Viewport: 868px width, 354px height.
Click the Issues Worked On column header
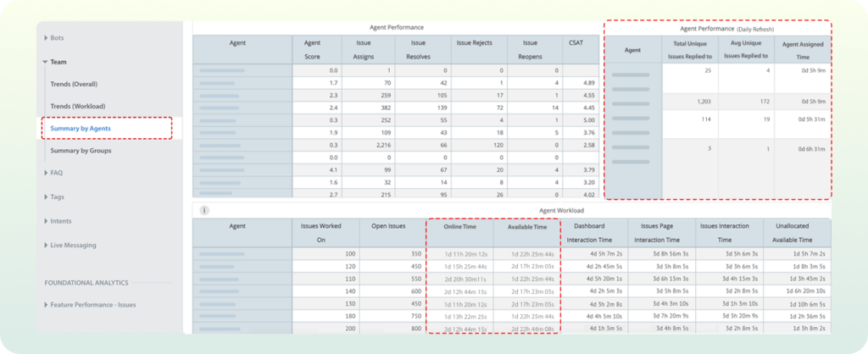tap(326, 233)
